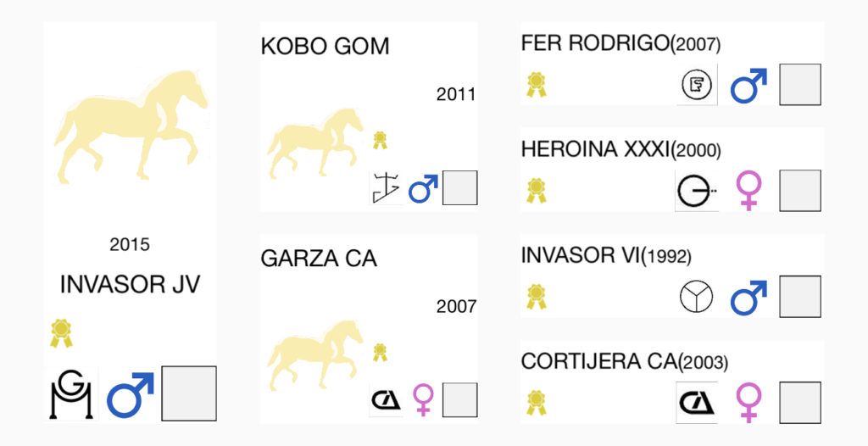The height and width of the screenshot is (446, 868).
Task: Click the horse silhouette in GARZA CA card
Action: click(x=315, y=355)
